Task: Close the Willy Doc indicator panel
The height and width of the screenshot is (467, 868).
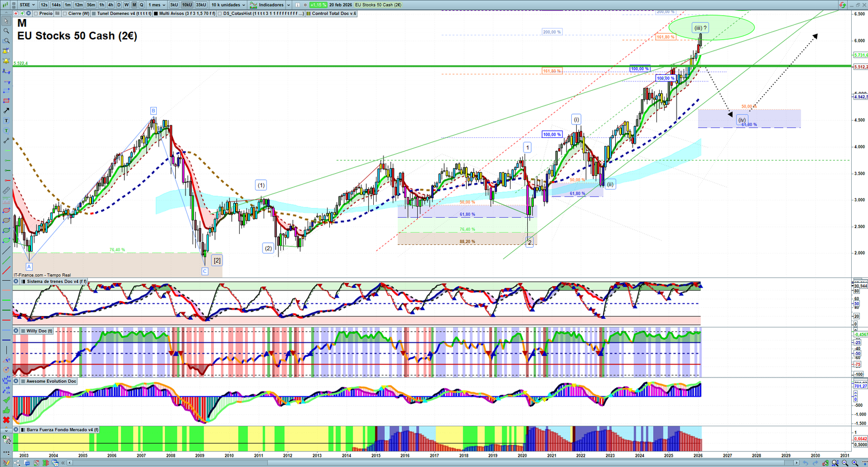Action: [16, 331]
